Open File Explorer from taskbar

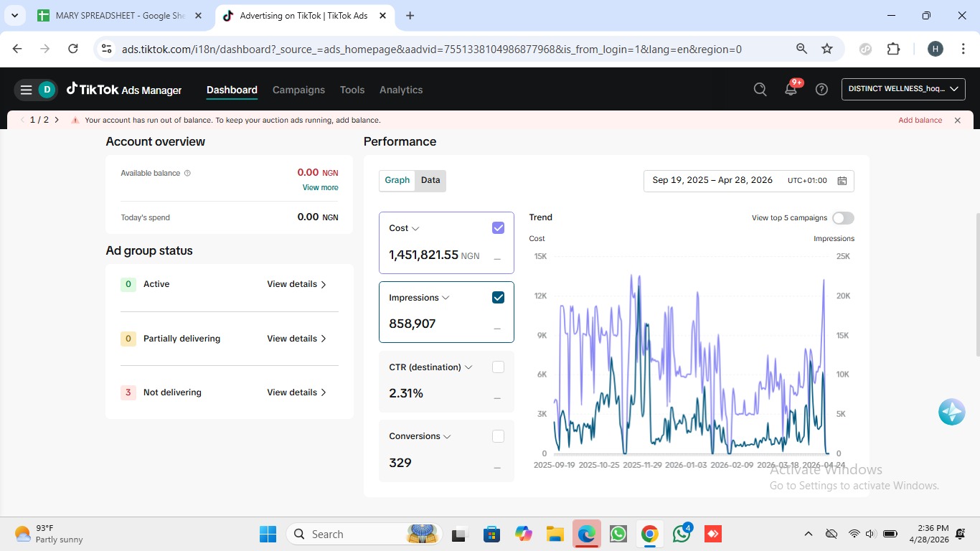(x=555, y=534)
